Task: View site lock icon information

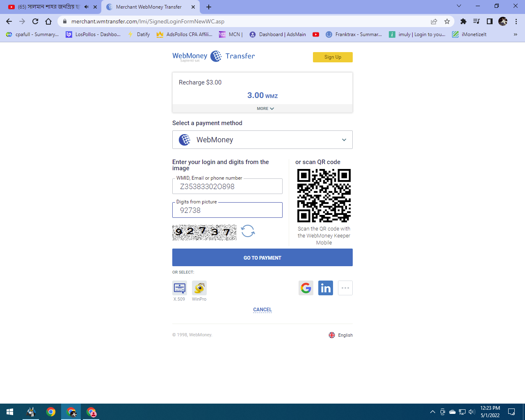Action: click(64, 21)
